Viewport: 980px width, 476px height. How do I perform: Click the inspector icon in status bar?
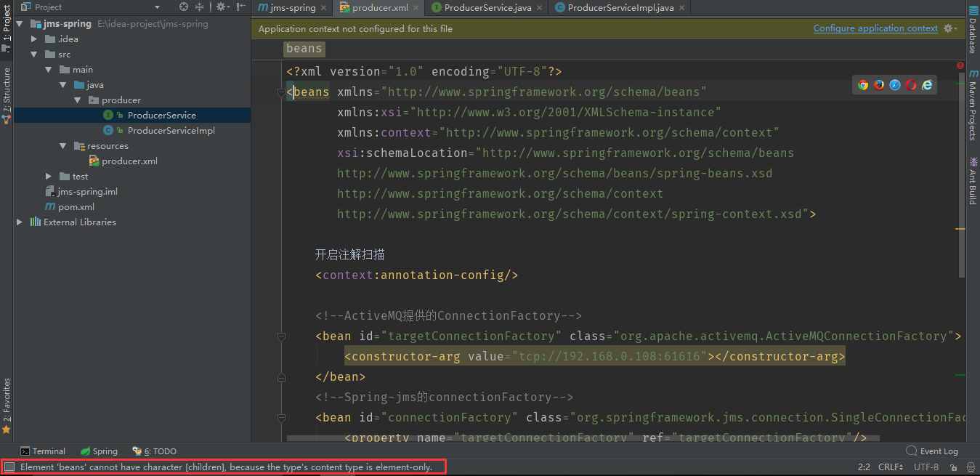[x=971, y=467]
